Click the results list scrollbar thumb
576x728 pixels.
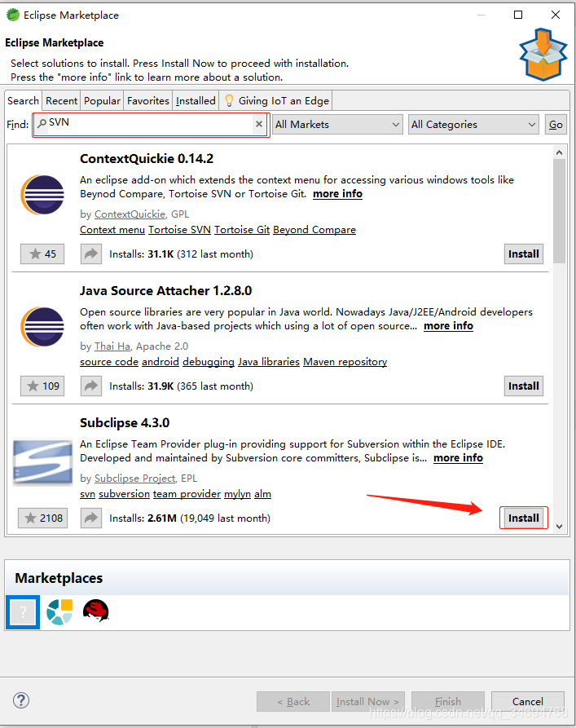[x=559, y=211]
